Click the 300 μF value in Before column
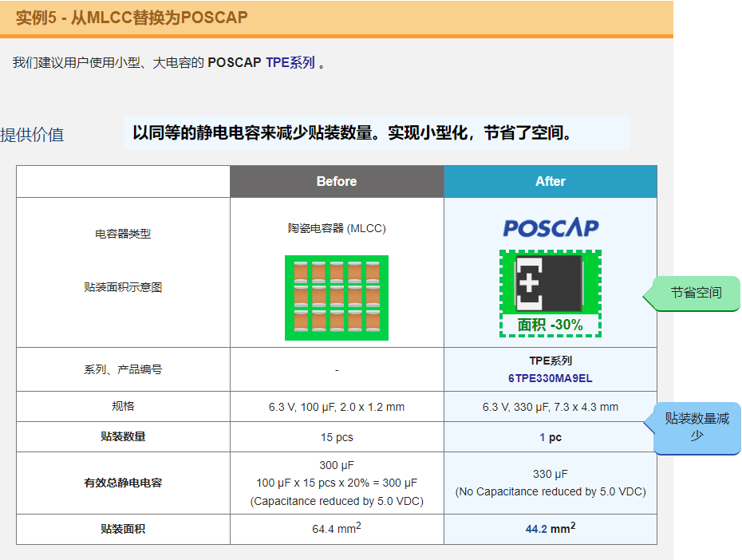Image resolution: width=742 pixels, height=560 pixels. (x=337, y=465)
